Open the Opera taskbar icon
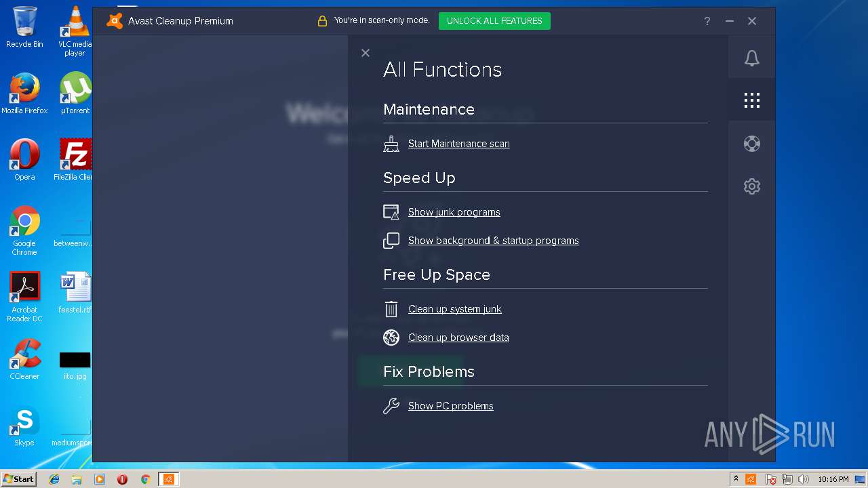This screenshot has height=488, width=868. coord(122,479)
